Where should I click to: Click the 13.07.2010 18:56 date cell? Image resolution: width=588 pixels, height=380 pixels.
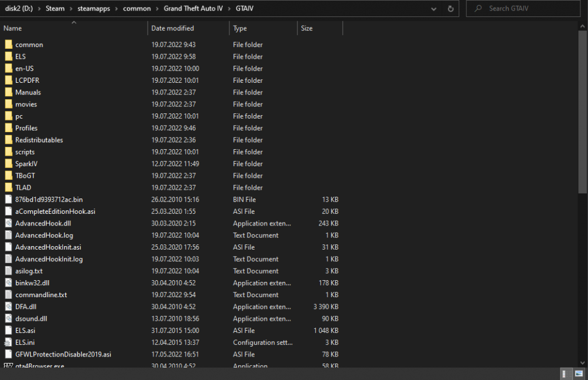click(x=175, y=318)
